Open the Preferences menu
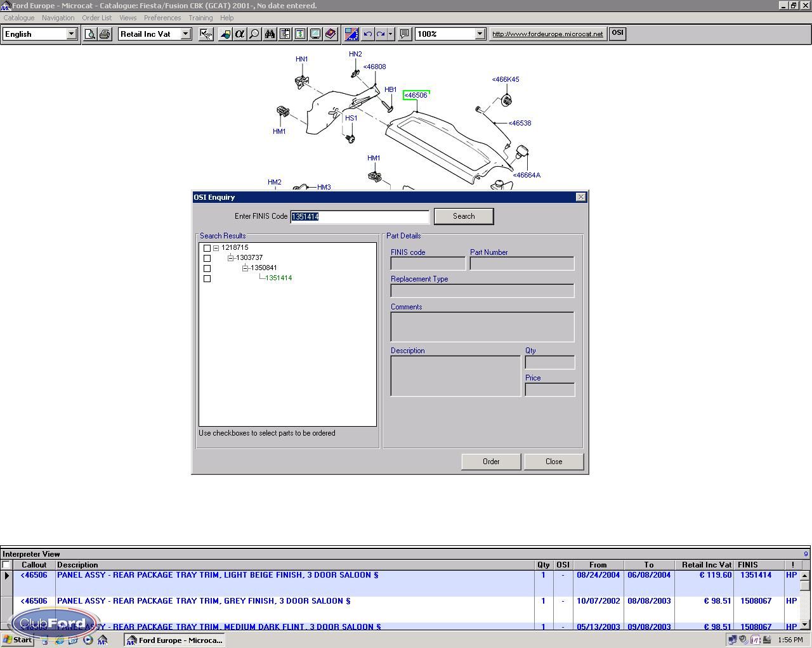The height and width of the screenshot is (648, 812). (162, 18)
